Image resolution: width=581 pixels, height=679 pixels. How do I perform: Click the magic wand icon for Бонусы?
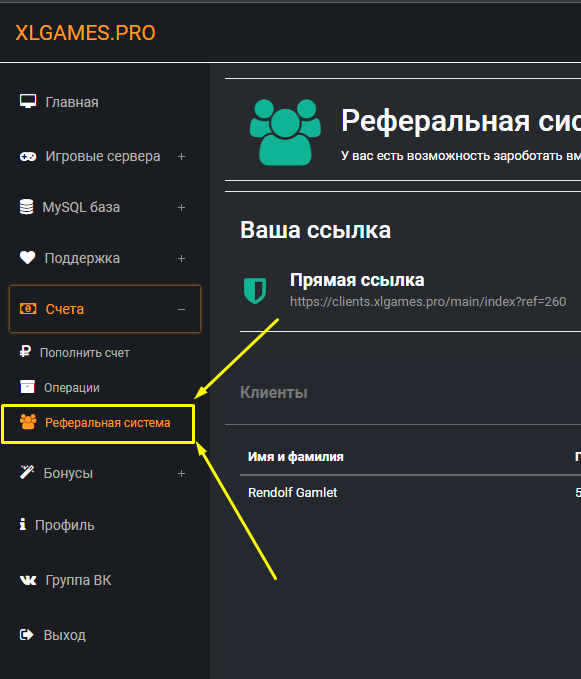(27, 472)
